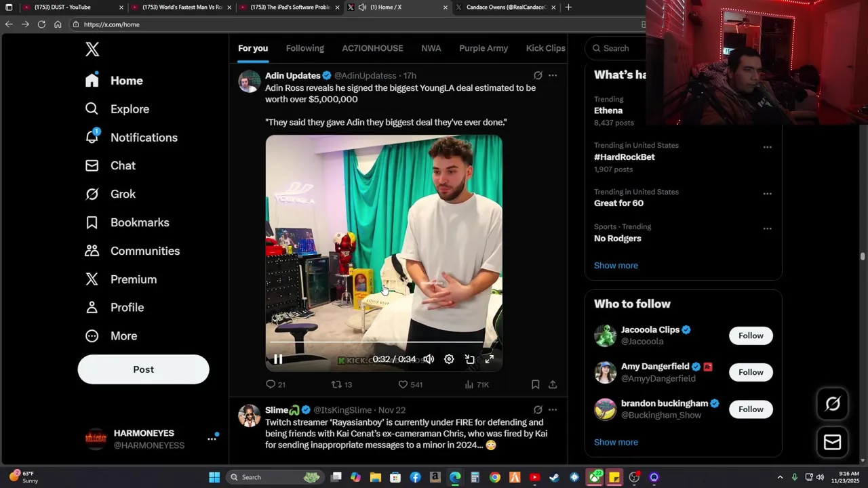Image resolution: width=868 pixels, height=488 pixels.
Task: Open options for the Great for 60 trend
Action: (767, 194)
